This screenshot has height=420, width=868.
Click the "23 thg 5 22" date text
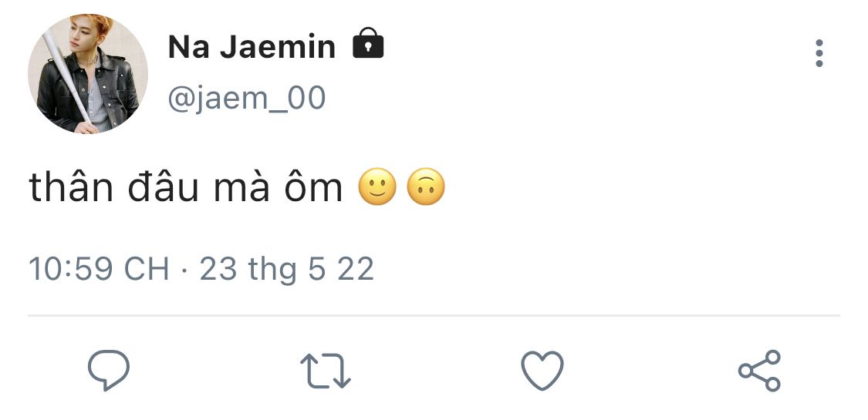coord(287,269)
